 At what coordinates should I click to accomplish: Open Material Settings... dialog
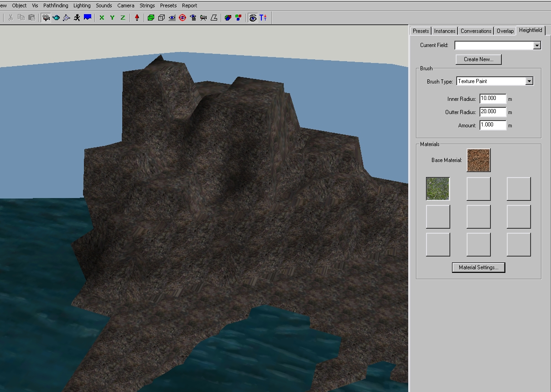(x=478, y=267)
